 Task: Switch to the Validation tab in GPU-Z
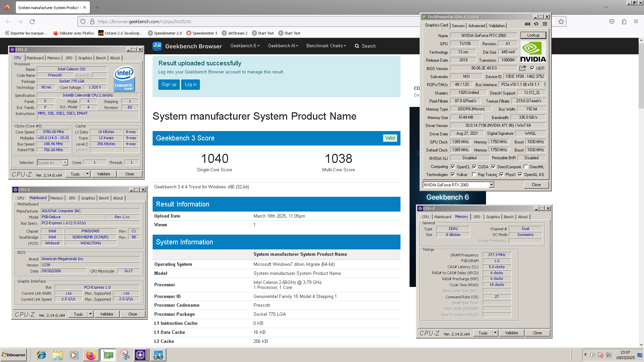click(x=497, y=26)
